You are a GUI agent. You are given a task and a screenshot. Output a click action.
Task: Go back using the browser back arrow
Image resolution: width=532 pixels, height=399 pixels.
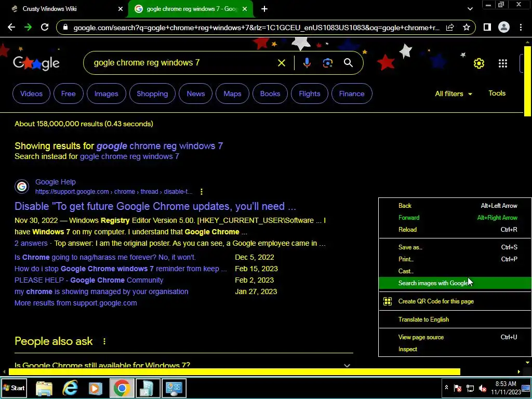coord(11,27)
